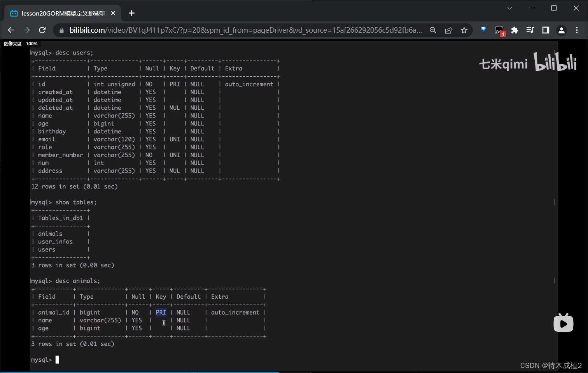This screenshot has width=588, height=373.
Task: Click the final mysql> prompt cursor
Action: click(57, 360)
